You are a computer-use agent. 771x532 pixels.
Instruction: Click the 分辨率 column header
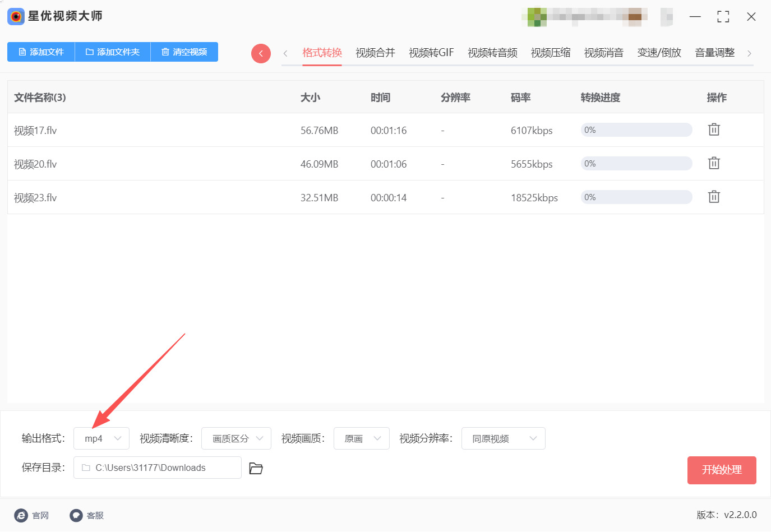[455, 98]
